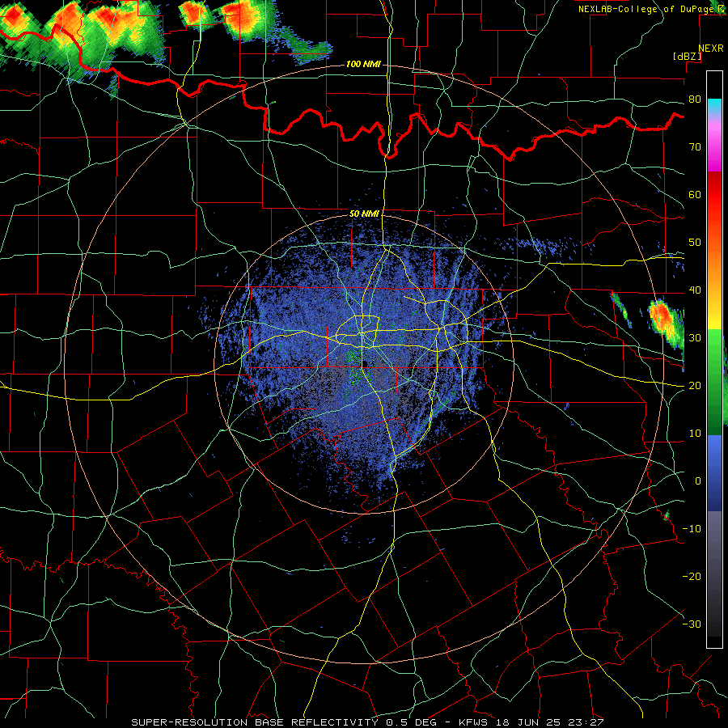Click the 60 value on the dBZ scale

click(695, 194)
